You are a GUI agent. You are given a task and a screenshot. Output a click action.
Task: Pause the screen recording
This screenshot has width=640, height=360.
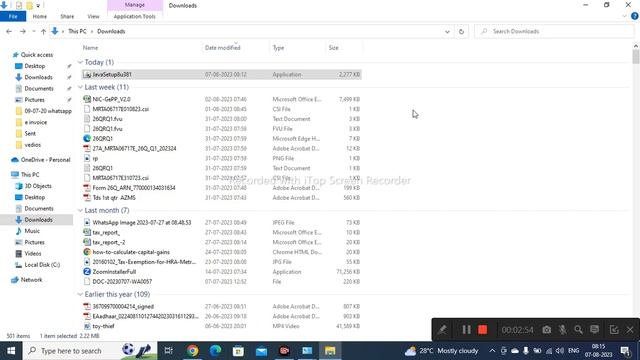[466, 330]
